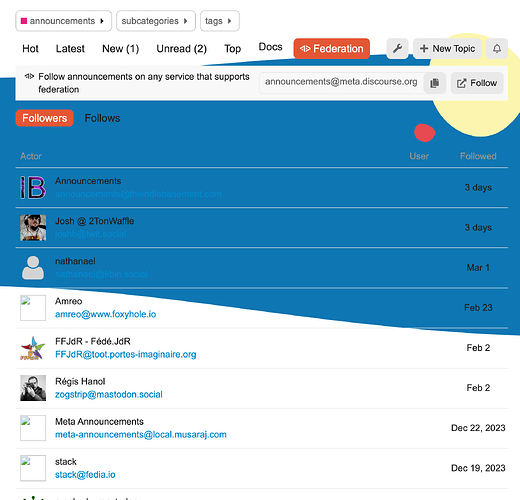Click the 'Dec 19, 2023' followed date
520x500 pixels.
point(478,468)
